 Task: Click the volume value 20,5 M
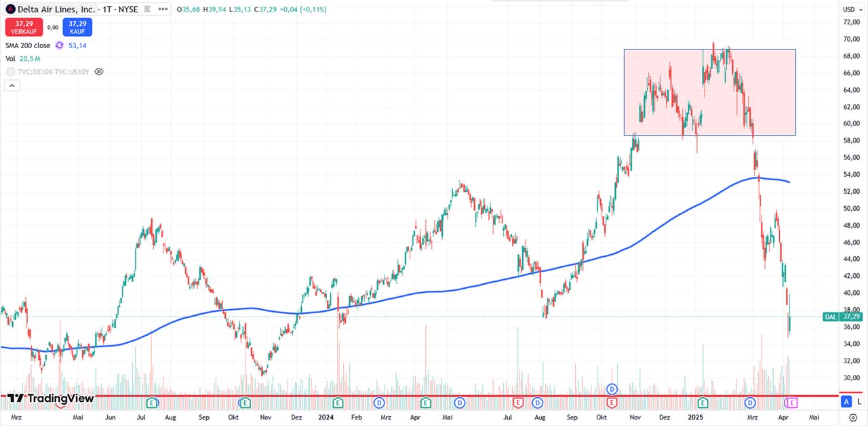31,59
